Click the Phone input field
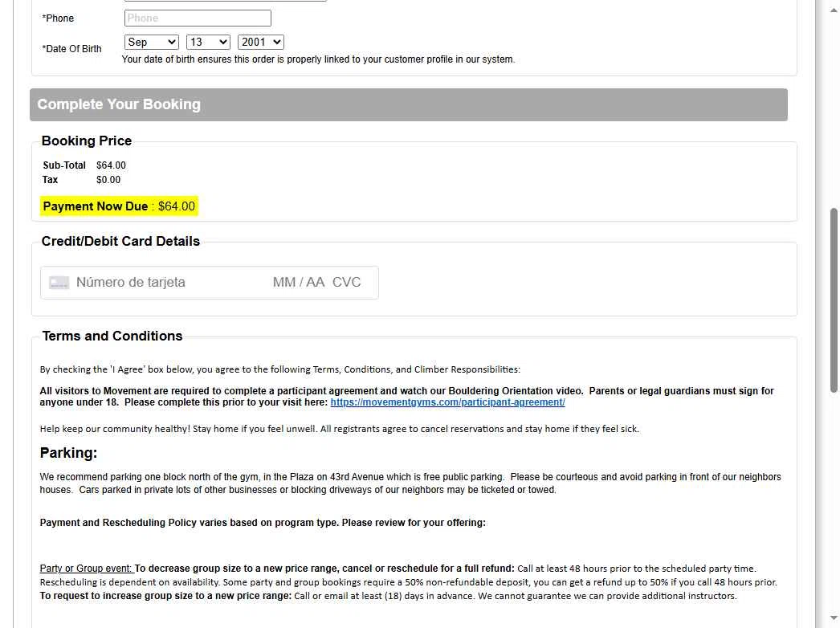This screenshot has width=840, height=628. point(198,18)
